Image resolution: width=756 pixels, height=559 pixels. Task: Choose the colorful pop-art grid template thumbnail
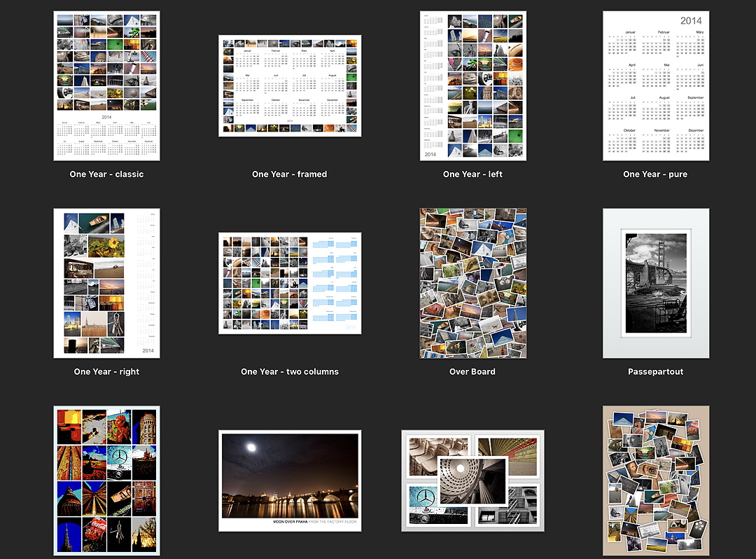click(106, 481)
